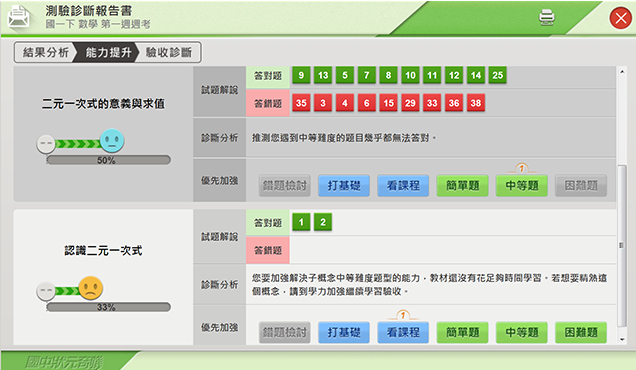Open correct question number 25
Screen dimensions: 636x370
tap(498, 75)
